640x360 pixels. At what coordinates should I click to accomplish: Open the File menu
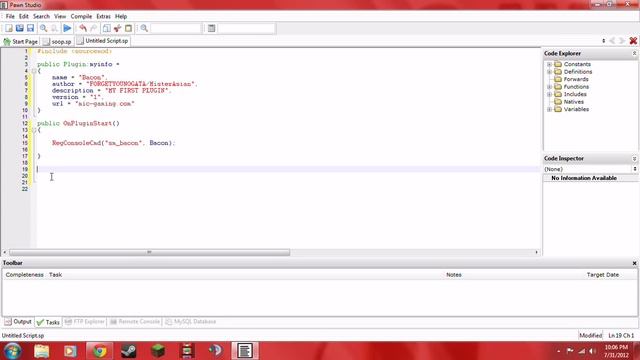10,16
